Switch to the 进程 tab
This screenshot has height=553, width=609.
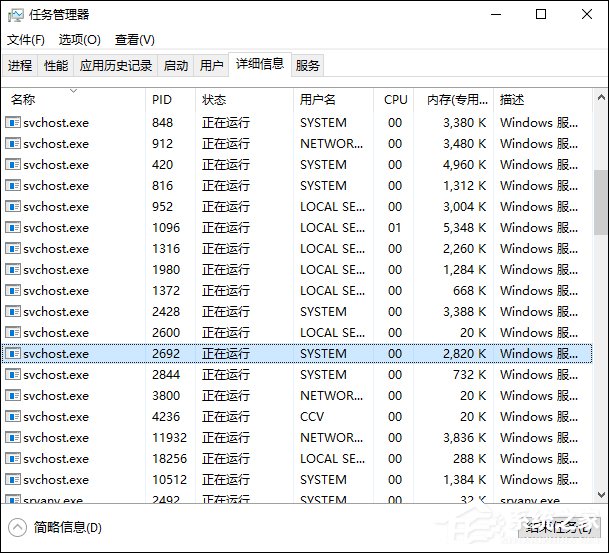(x=19, y=65)
